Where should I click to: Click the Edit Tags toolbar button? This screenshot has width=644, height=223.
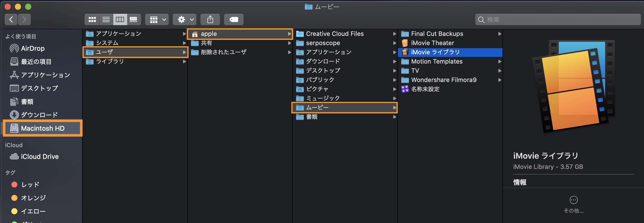pyautogui.click(x=234, y=19)
